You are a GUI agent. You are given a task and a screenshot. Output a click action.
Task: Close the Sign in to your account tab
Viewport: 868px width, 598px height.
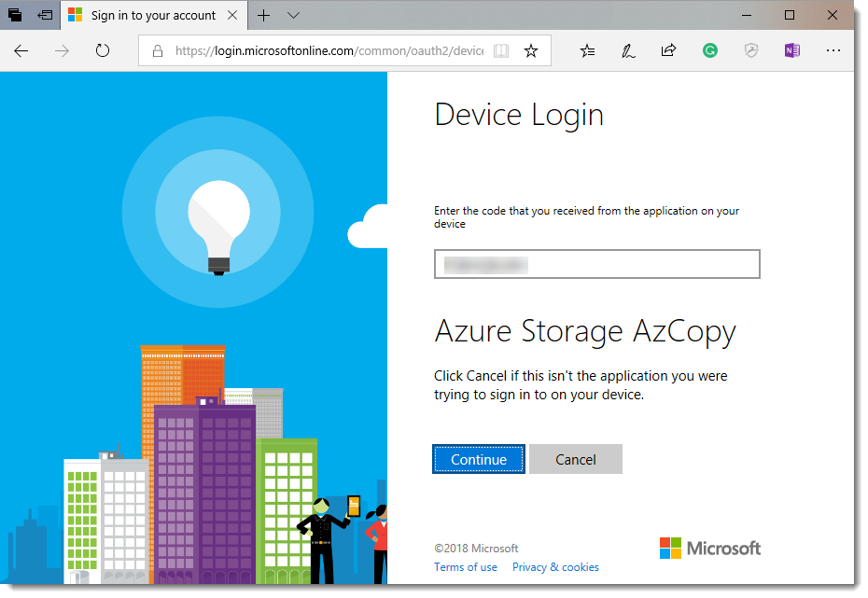pos(232,15)
